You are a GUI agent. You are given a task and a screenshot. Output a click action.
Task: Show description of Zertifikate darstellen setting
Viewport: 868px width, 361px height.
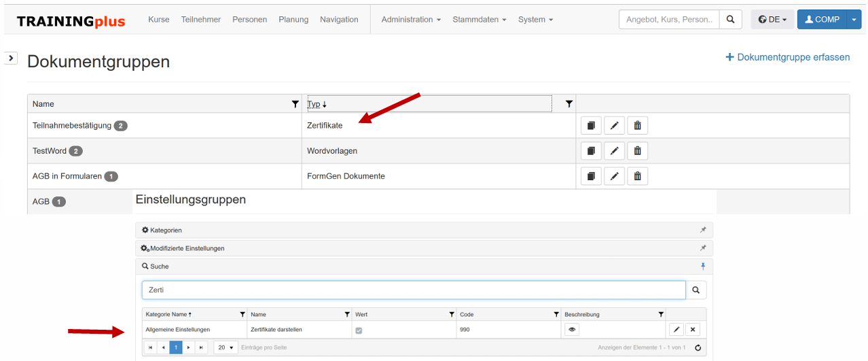pyautogui.click(x=572, y=330)
